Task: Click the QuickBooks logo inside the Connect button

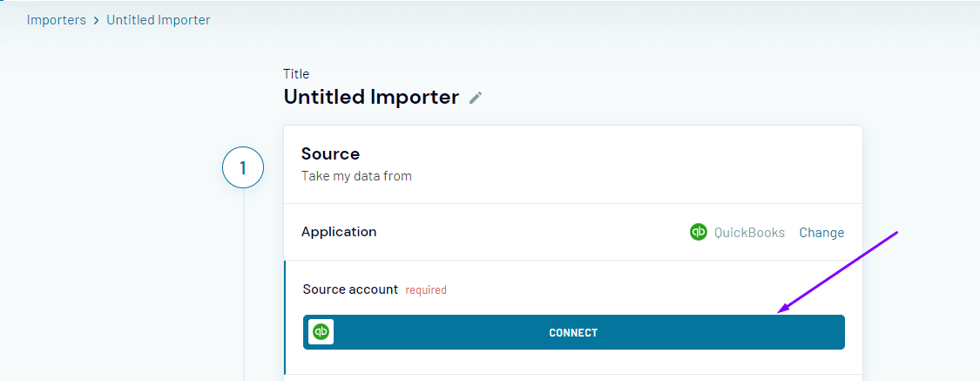Action: 321,331
